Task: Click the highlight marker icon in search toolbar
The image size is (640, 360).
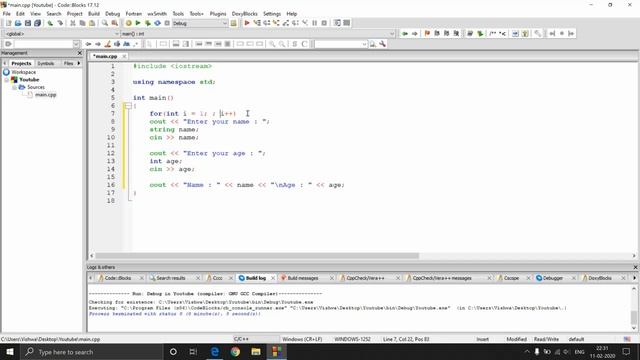Action: [x=108, y=44]
